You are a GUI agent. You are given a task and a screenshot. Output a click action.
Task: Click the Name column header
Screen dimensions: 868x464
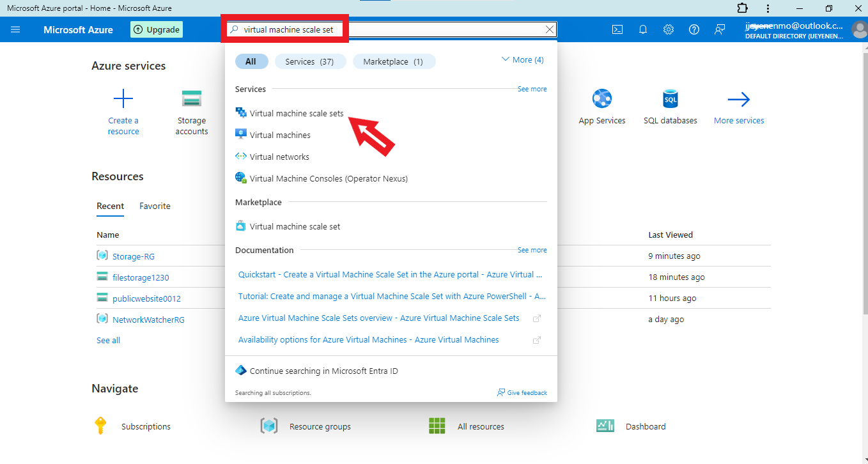click(108, 235)
